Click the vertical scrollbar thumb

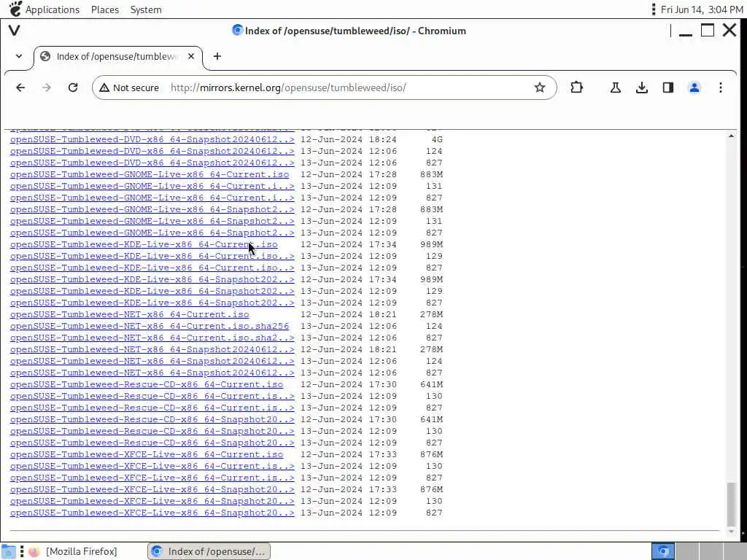click(731, 503)
